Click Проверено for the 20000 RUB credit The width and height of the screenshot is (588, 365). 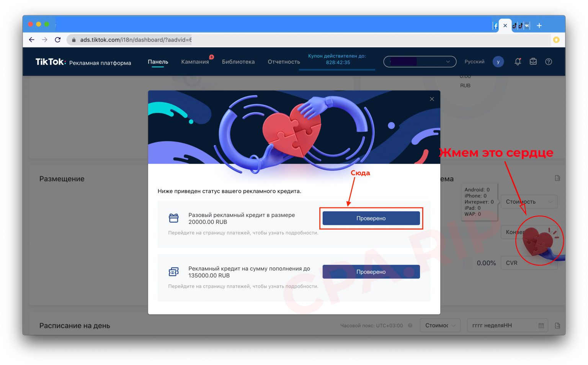[x=371, y=218]
